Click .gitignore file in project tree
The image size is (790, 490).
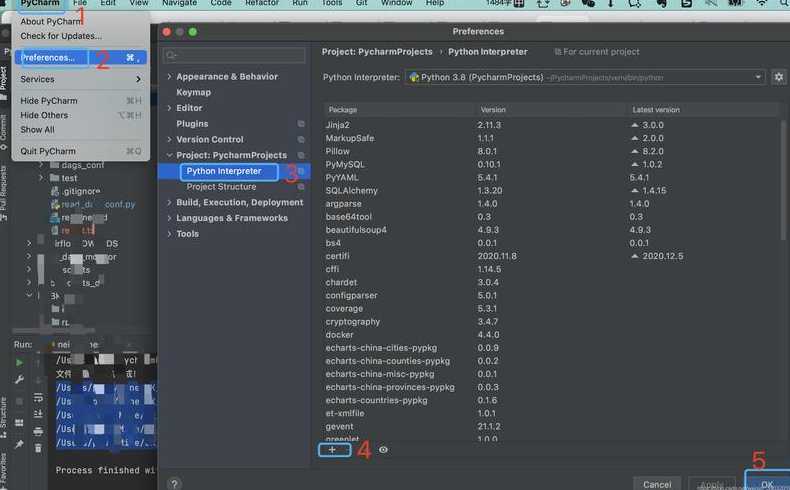pos(81,191)
